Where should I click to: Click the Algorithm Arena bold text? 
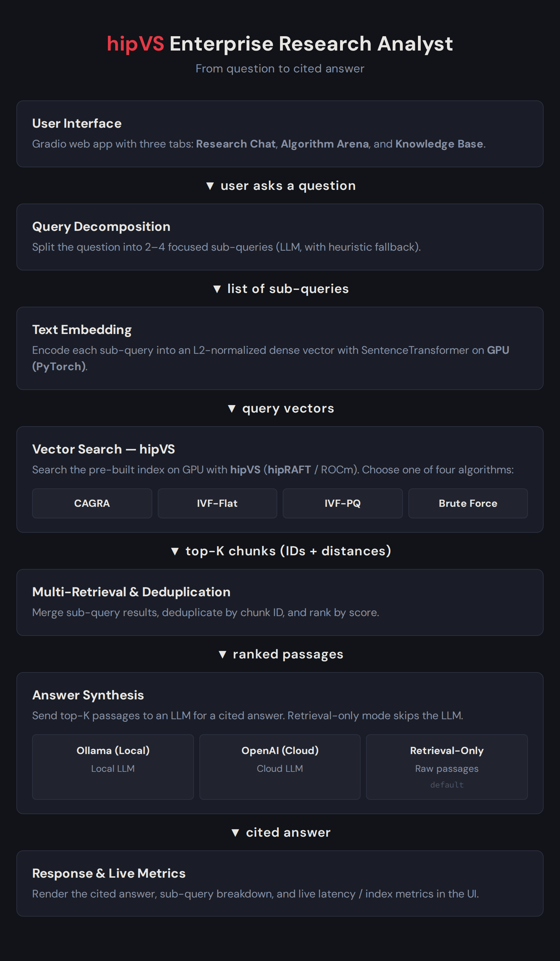[x=325, y=144]
